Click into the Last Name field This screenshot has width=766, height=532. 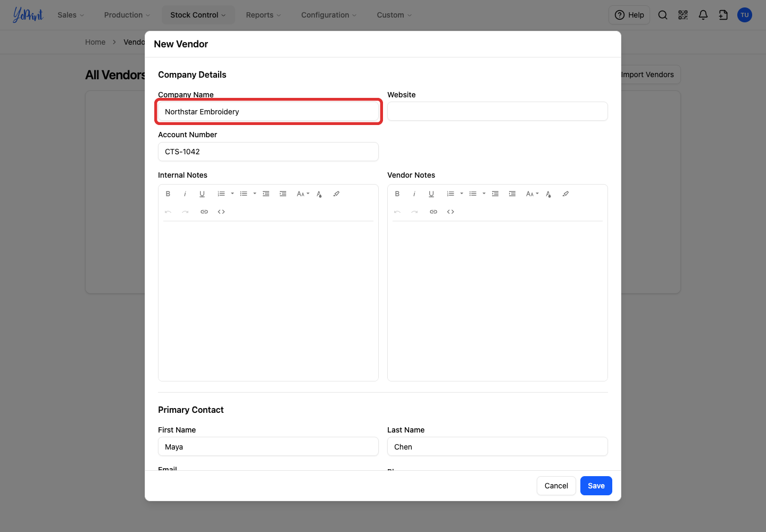pyautogui.click(x=497, y=447)
